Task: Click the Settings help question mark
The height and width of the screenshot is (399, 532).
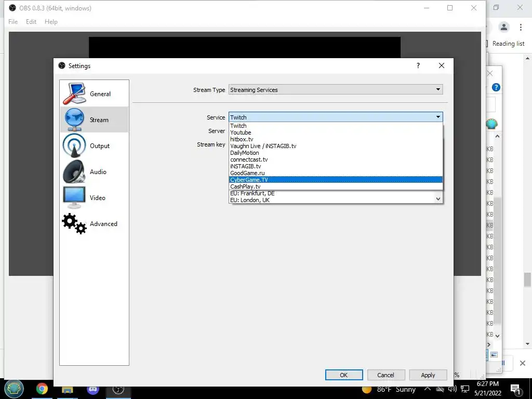Action: point(418,65)
